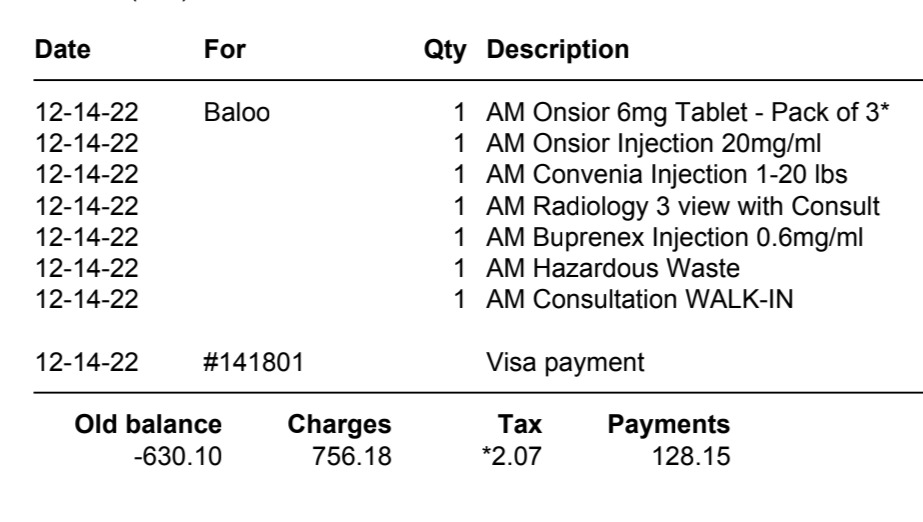Click the Convenia Injection 1-20 lbs line
This screenshot has width=923, height=522.
666,175
